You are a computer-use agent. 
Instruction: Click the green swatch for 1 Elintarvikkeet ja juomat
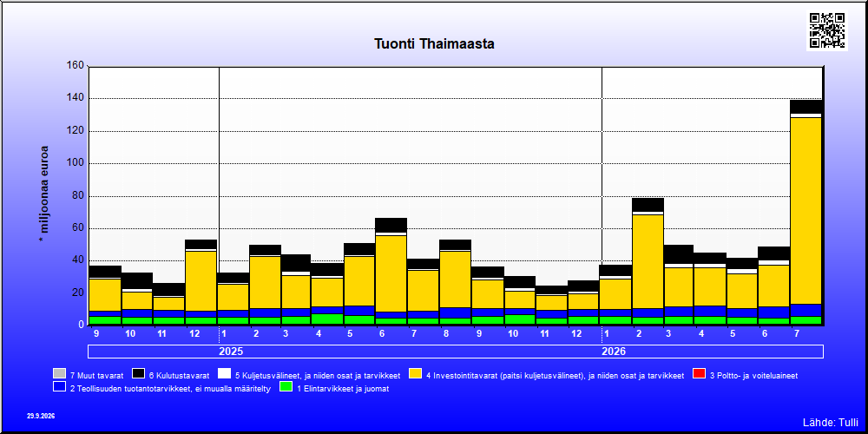(x=286, y=387)
